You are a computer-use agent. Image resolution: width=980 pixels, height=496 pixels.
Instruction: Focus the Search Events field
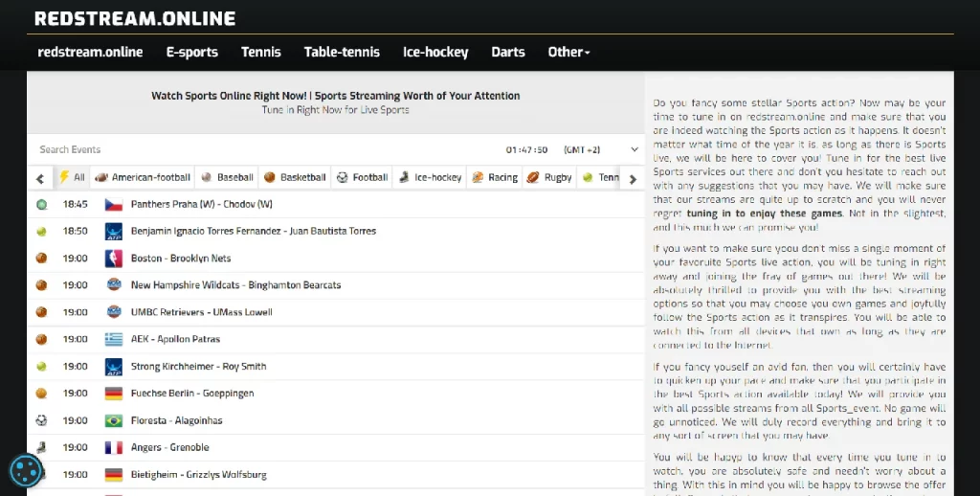pyautogui.click(x=262, y=149)
